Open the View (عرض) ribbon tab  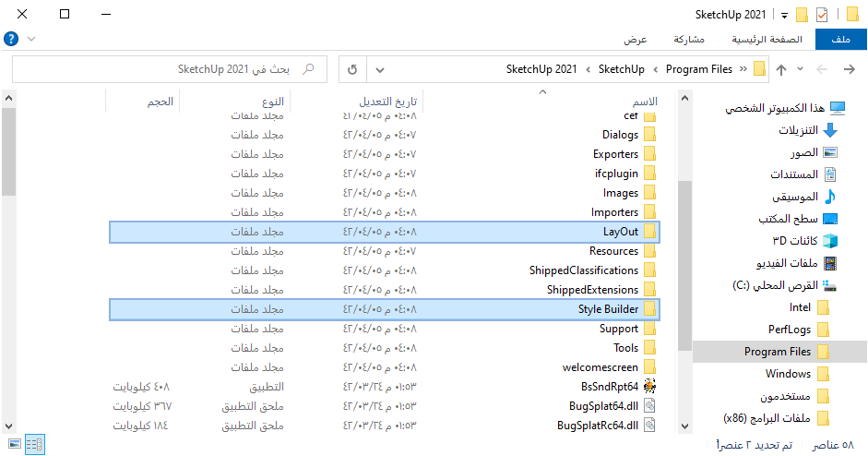(636, 40)
